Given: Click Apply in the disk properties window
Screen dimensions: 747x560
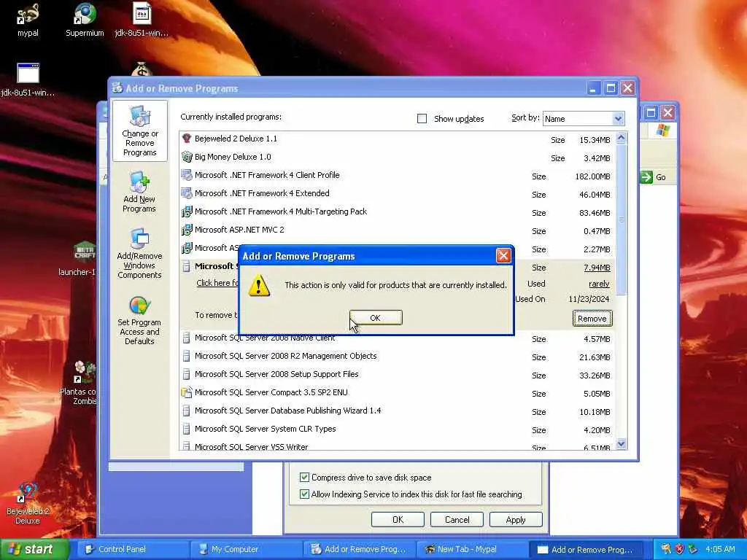Looking at the screenshot, I should coord(516,519).
